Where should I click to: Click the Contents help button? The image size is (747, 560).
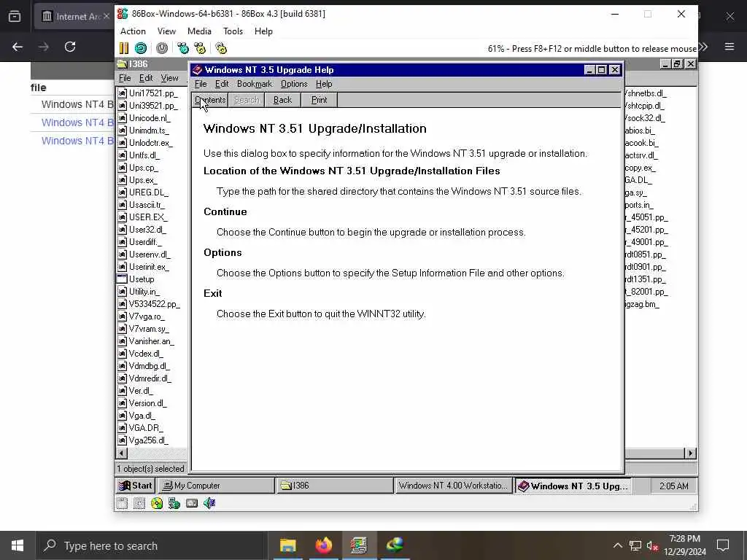click(210, 100)
